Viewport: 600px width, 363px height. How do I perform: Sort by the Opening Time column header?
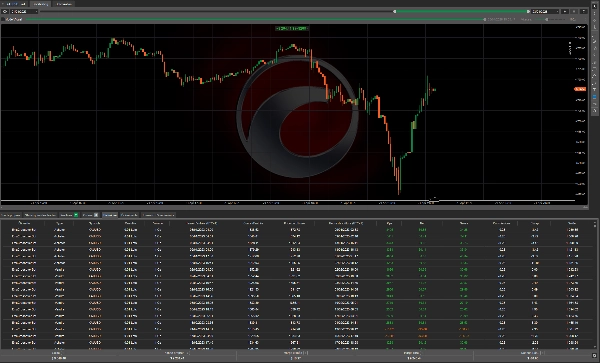[202, 223]
